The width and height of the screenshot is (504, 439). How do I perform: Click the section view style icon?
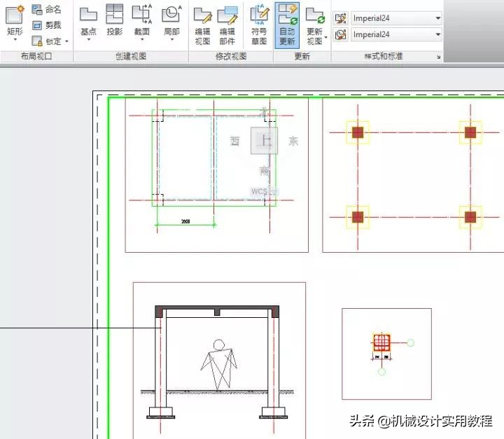[x=340, y=18]
